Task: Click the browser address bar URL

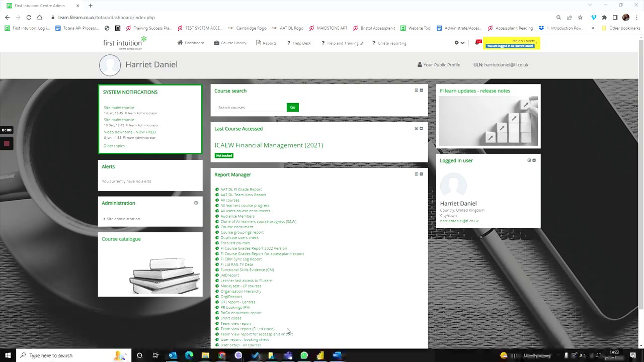Action: 107,17
